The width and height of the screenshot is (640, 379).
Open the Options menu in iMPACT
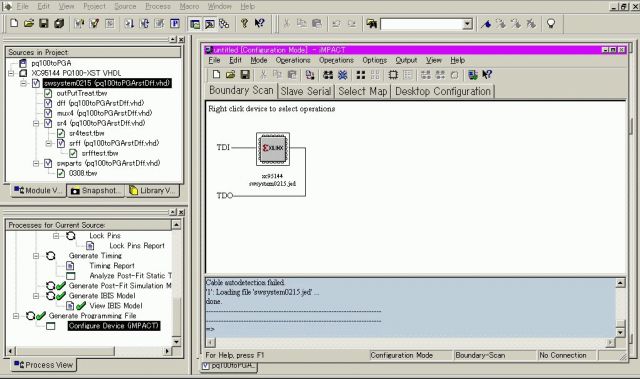point(374,60)
